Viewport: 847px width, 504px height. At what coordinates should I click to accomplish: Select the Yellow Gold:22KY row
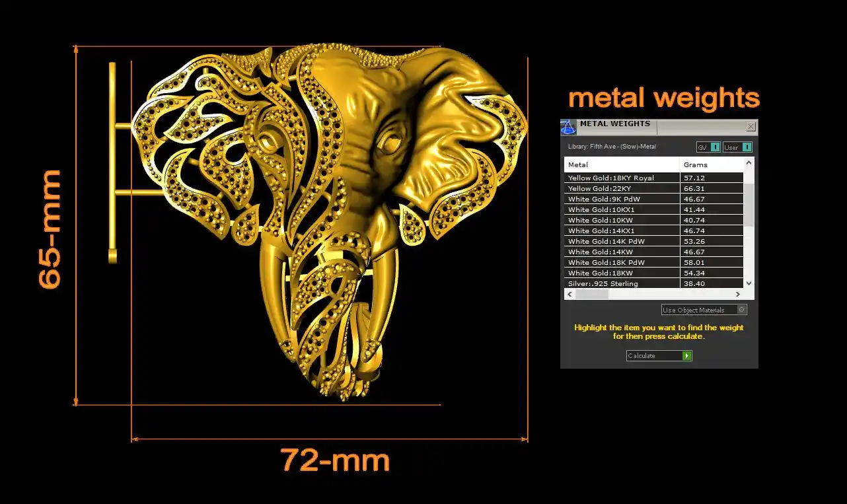pos(621,189)
